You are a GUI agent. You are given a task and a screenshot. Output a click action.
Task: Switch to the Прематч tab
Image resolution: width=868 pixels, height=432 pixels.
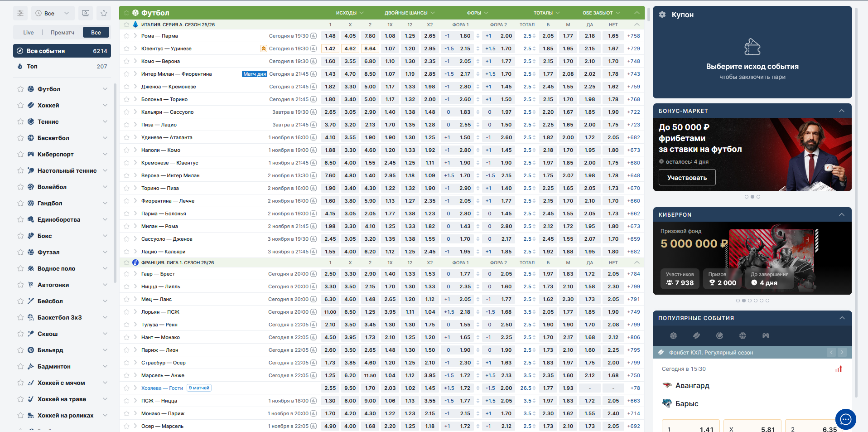point(63,32)
